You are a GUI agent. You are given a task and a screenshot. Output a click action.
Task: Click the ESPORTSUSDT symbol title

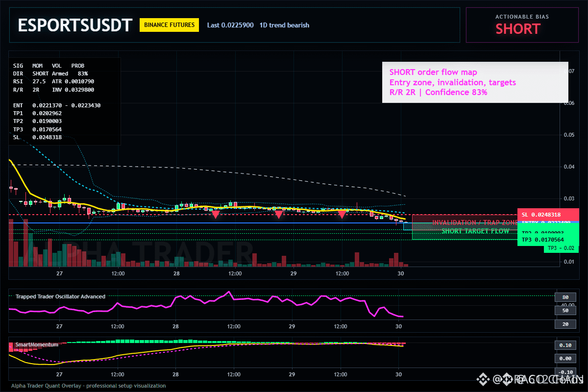[75, 25]
